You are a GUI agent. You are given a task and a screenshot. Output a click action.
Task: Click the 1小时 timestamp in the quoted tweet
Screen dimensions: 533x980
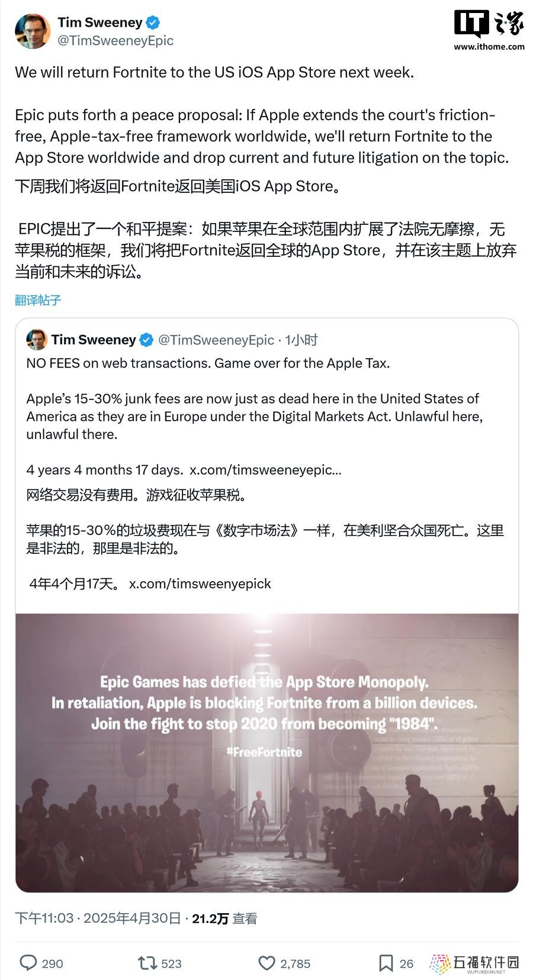pos(301,340)
